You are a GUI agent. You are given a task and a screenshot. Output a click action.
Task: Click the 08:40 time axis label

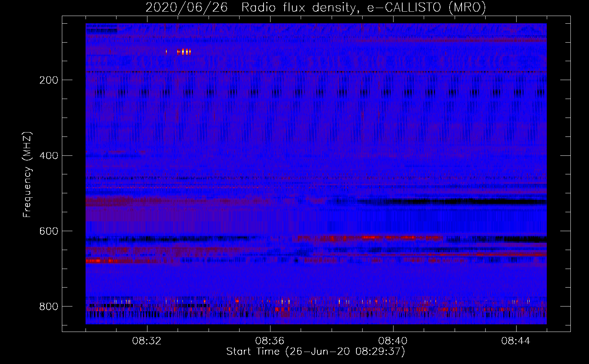(393, 341)
